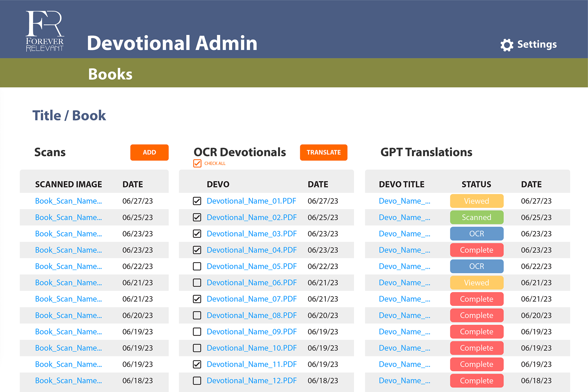
Task: Click the Forever Relevant logo
Action: 45,31
